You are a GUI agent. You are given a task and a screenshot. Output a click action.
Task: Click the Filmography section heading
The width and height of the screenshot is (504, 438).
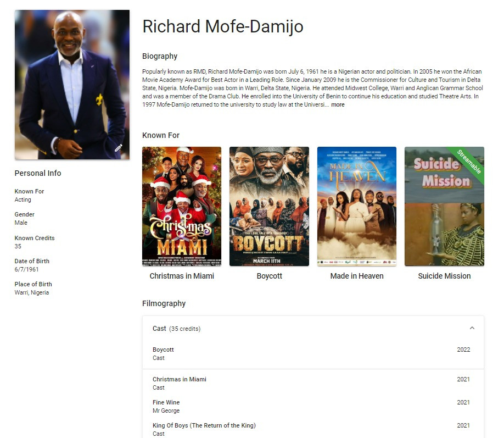(164, 303)
